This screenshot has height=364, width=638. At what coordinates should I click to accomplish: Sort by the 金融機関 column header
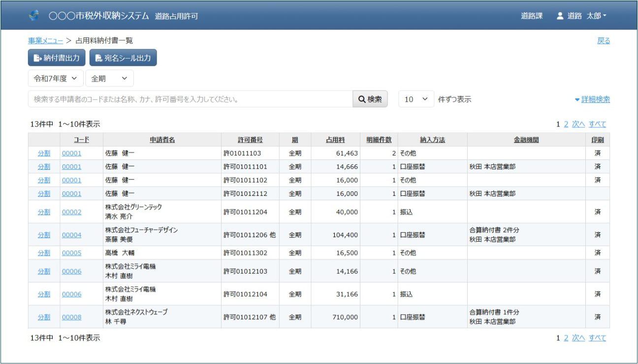pyautogui.click(x=526, y=140)
